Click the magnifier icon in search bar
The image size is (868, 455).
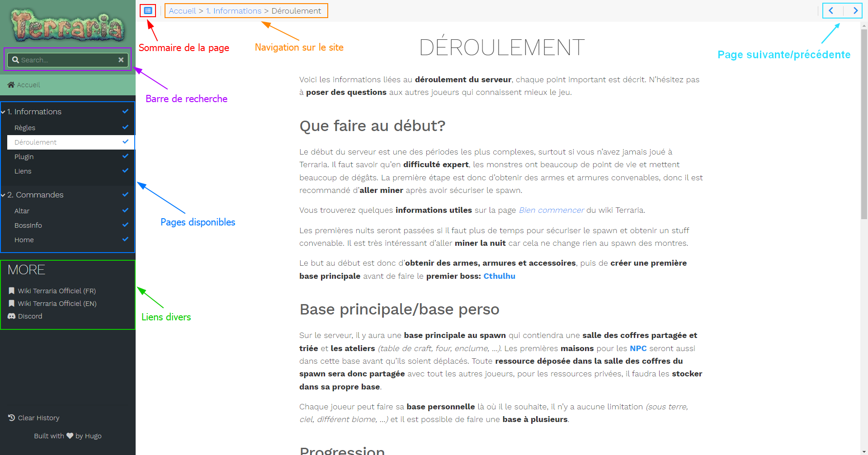coord(15,60)
